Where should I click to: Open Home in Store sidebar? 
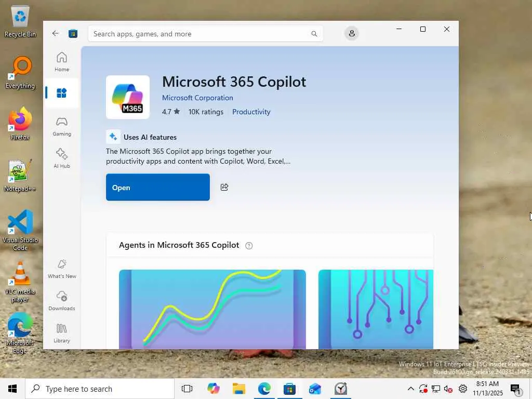62,62
